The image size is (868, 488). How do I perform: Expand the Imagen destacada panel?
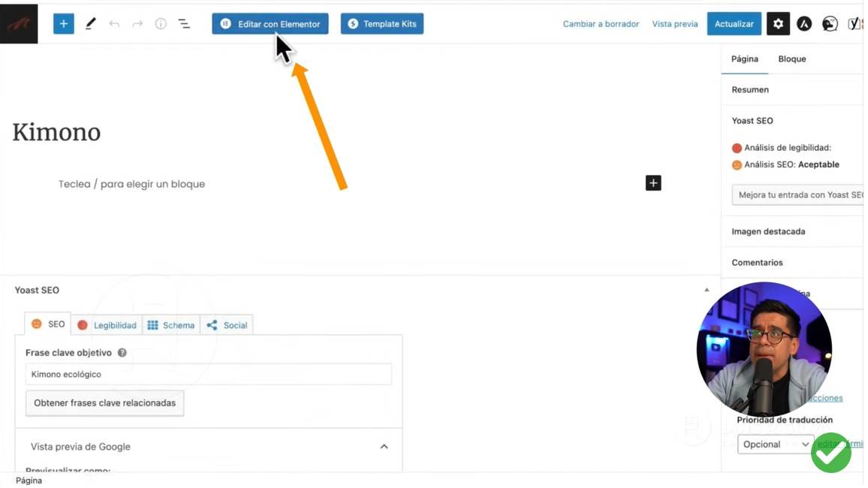(x=768, y=232)
